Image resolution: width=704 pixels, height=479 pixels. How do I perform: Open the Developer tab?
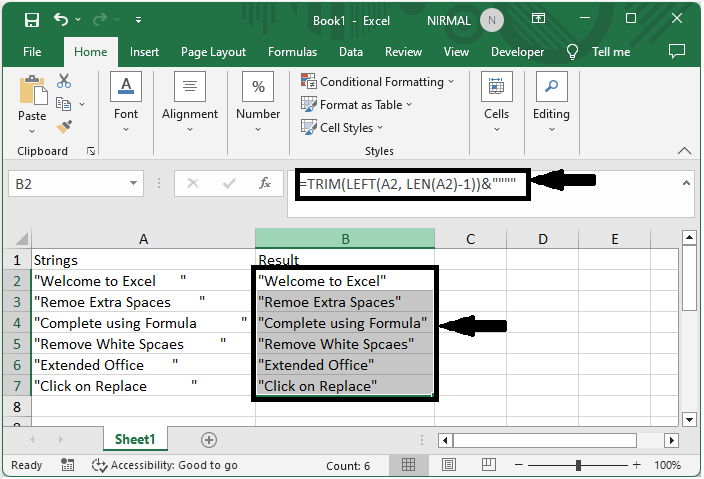pyautogui.click(x=517, y=52)
